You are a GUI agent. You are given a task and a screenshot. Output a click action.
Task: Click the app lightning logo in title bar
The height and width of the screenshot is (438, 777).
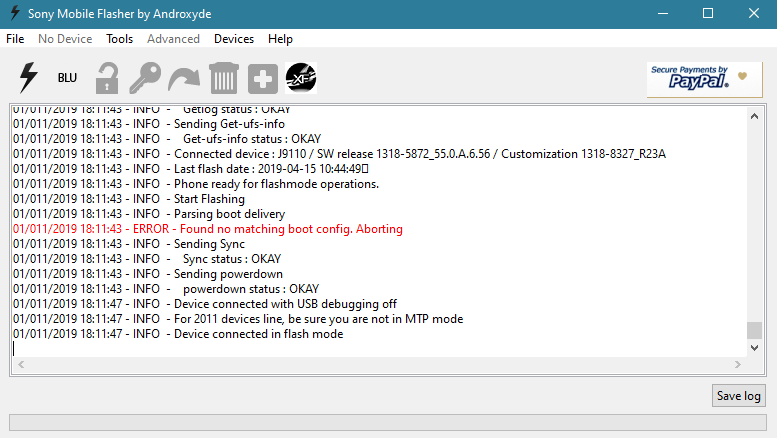click(x=15, y=13)
